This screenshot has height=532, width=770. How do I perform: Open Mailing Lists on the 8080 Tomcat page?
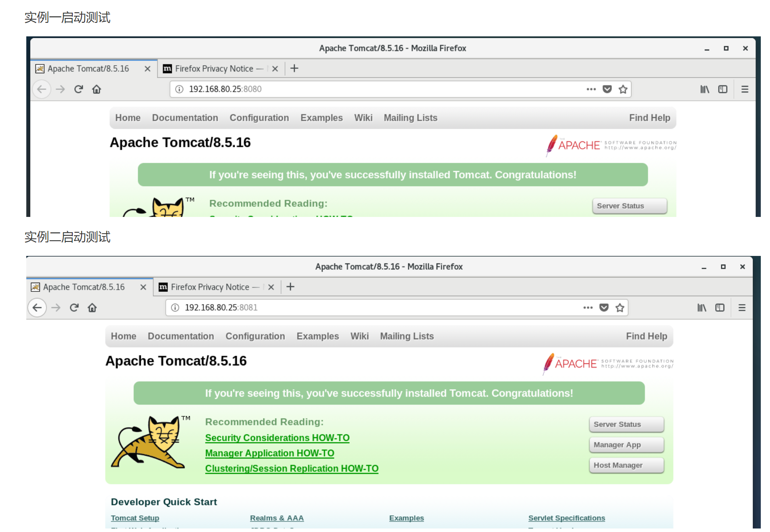tap(411, 118)
